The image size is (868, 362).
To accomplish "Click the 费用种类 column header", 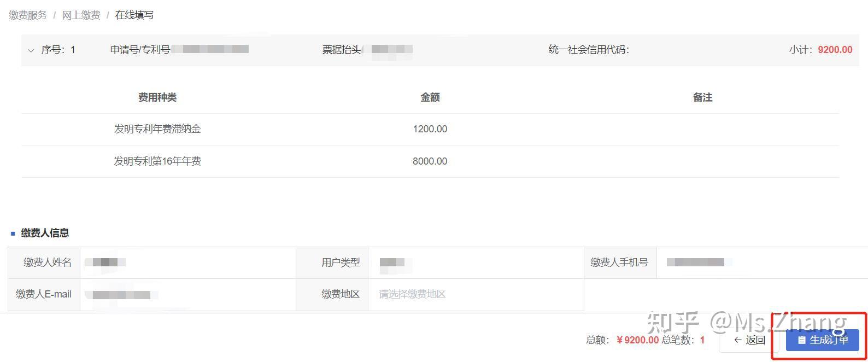I will [157, 97].
